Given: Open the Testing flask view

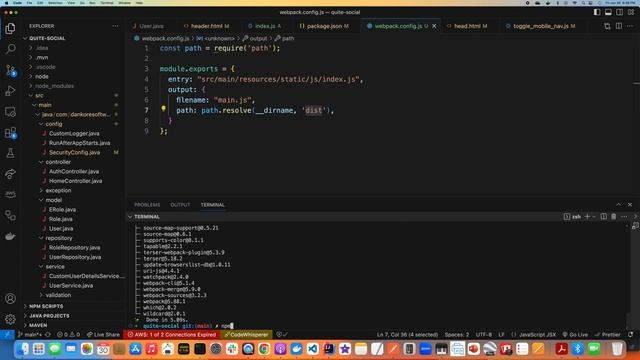Looking at the screenshot, I should point(10,153).
